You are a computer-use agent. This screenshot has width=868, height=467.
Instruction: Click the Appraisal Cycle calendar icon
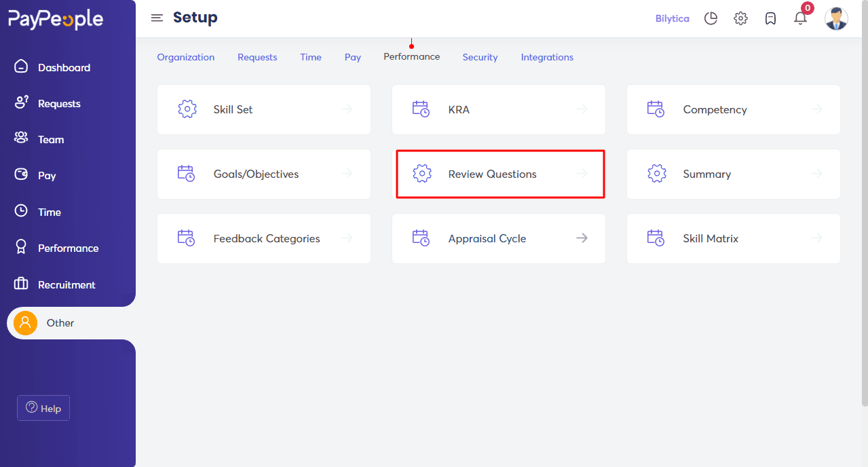click(x=421, y=238)
